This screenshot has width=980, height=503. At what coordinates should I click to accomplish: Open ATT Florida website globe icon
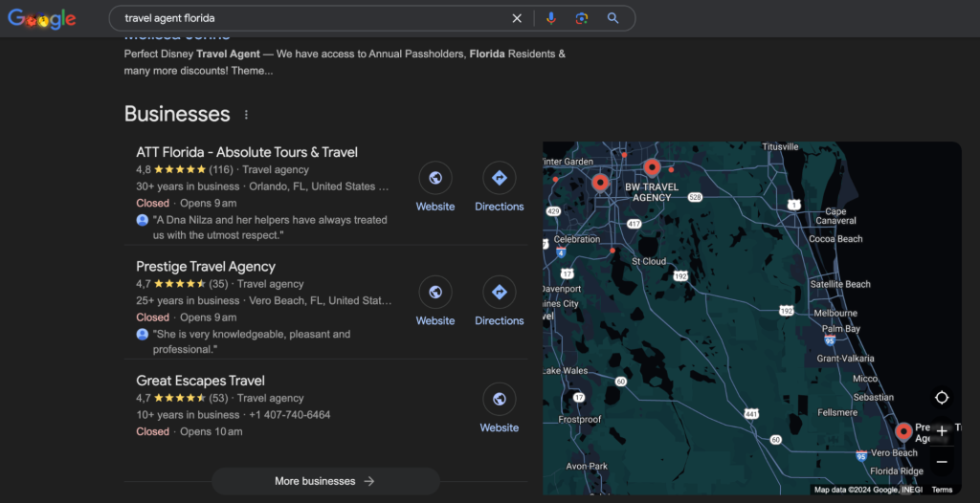[x=435, y=178]
